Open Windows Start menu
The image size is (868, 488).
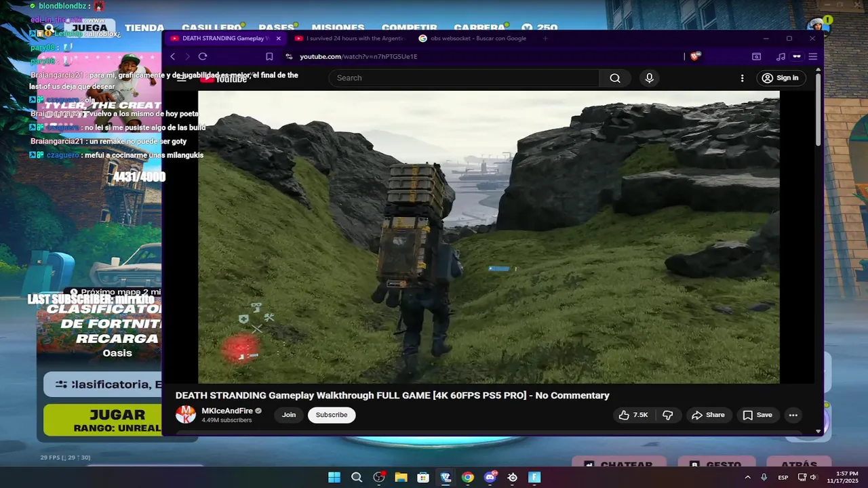[x=334, y=477]
